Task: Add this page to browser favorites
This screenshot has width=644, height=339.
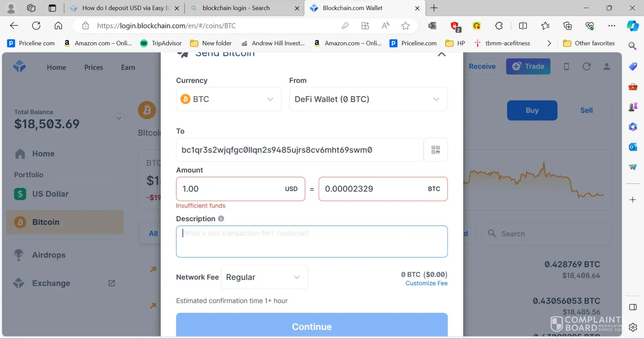Action: (405, 26)
